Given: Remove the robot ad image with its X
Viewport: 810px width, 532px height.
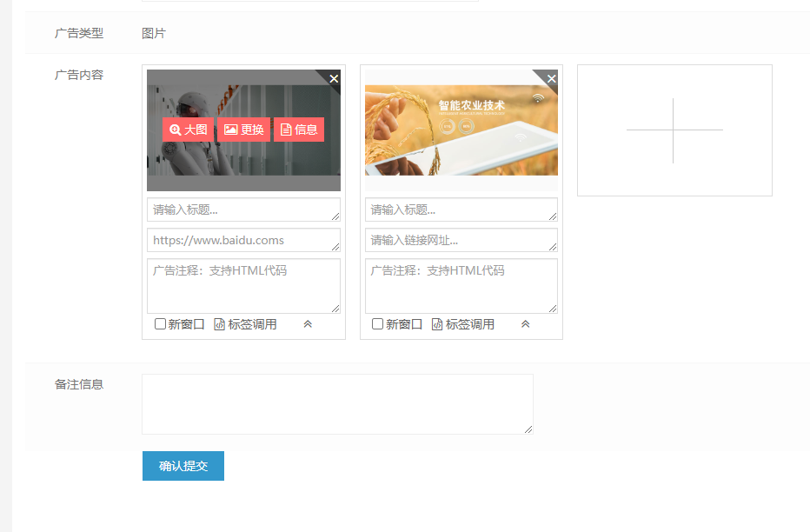Looking at the screenshot, I should point(334,78).
